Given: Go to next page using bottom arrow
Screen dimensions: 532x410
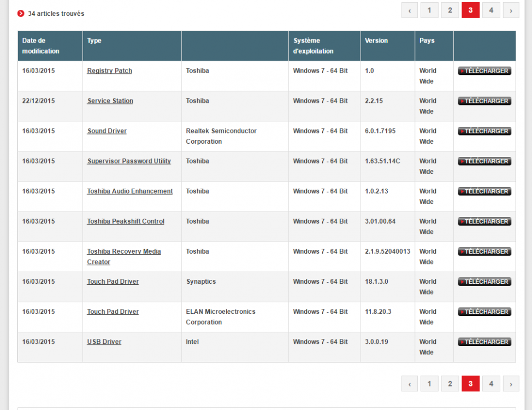Looking at the screenshot, I should [x=511, y=384].
